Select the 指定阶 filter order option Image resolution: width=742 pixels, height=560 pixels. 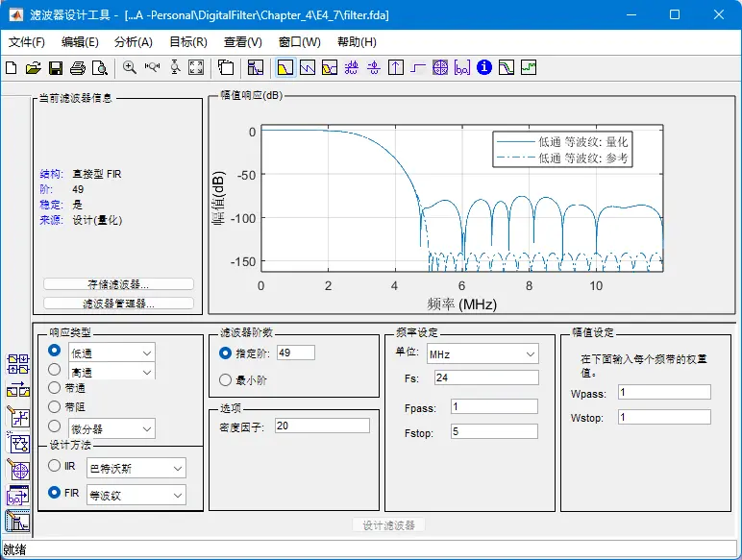225,353
